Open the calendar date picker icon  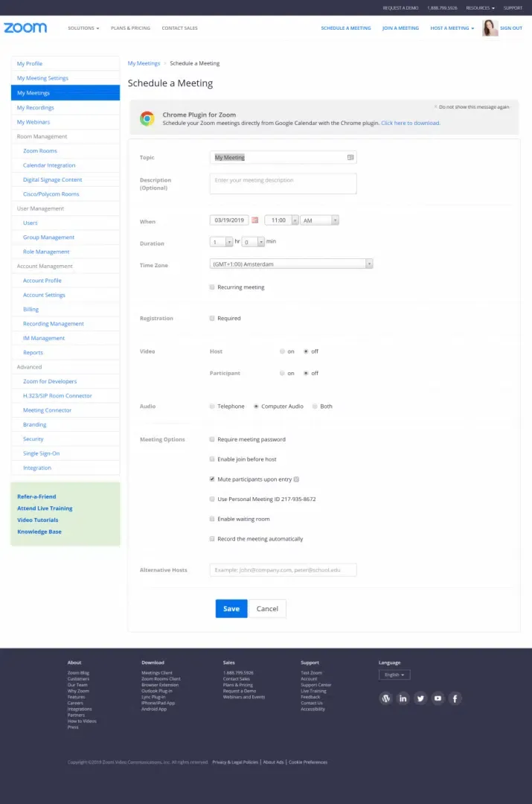pos(254,220)
